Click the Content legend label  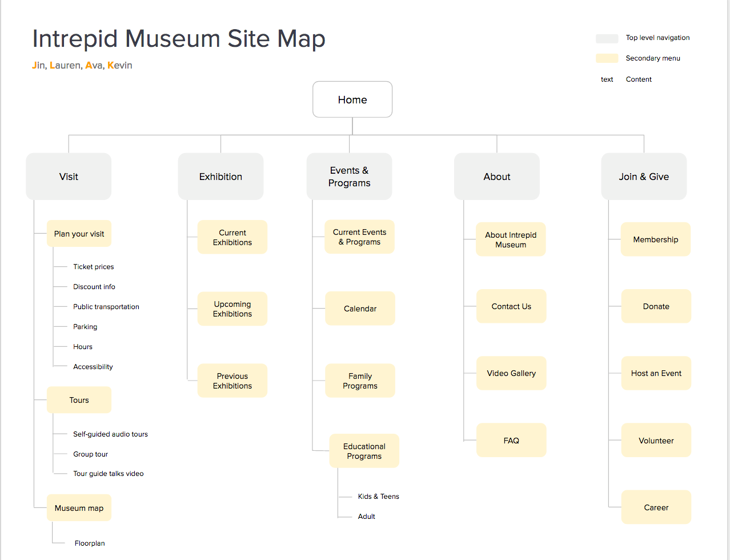pos(639,79)
